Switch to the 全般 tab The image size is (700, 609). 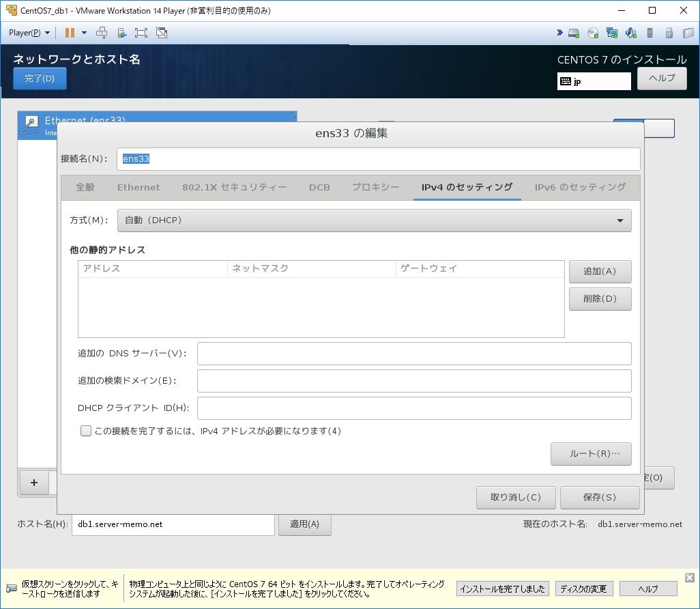coord(85,187)
